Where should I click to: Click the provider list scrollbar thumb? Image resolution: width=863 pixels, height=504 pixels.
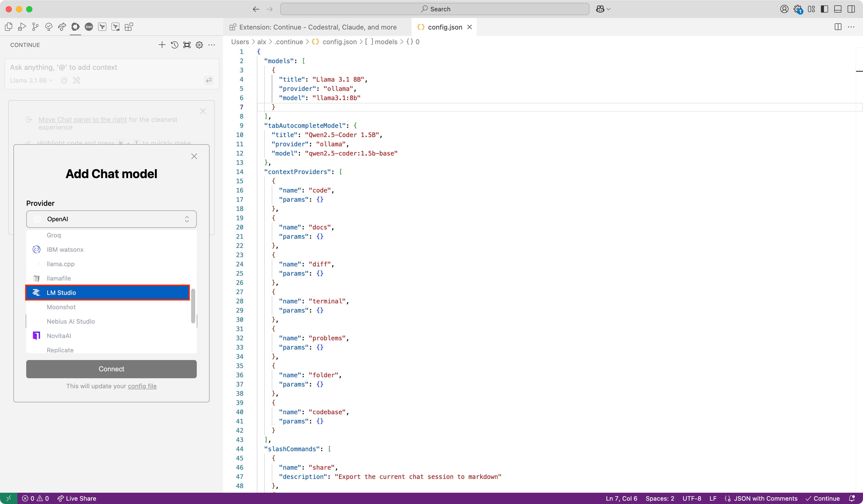pos(193,306)
